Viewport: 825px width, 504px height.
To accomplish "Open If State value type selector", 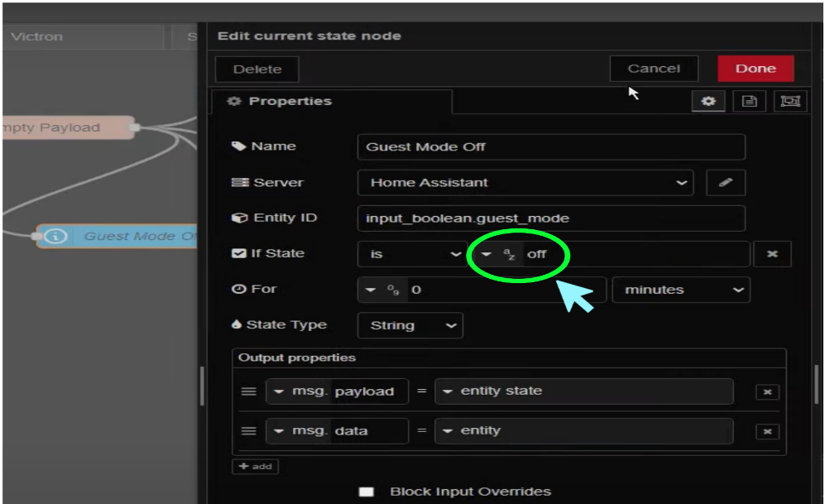I will pyautogui.click(x=497, y=254).
